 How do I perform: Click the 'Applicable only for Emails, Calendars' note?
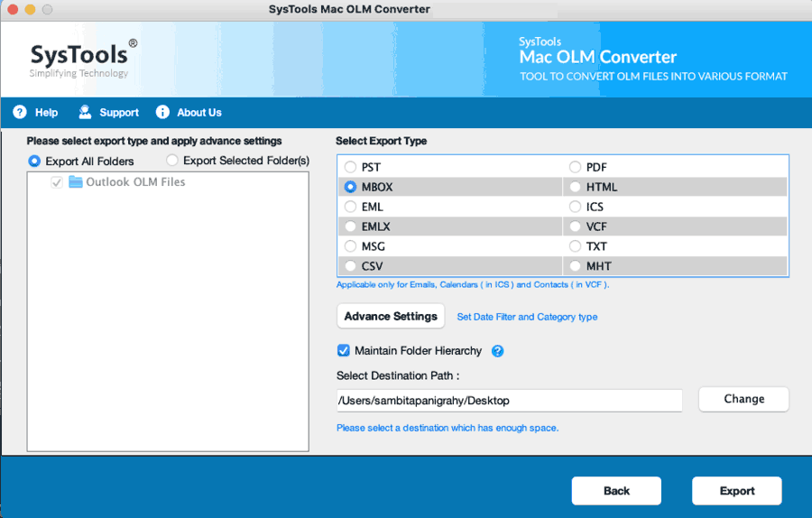pos(473,284)
